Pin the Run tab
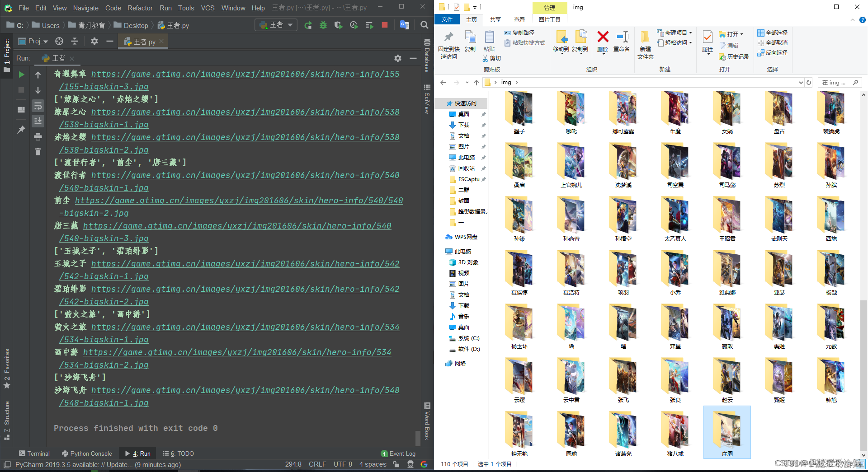868x472 pixels. click(21, 130)
